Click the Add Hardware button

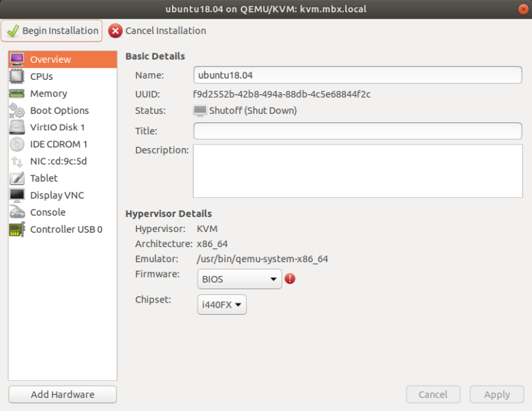tap(63, 395)
